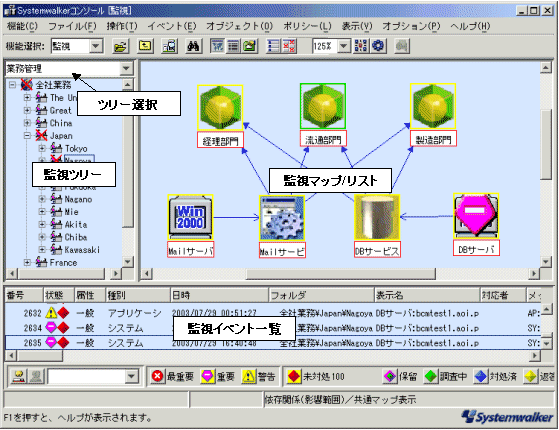The image size is (559, 430).
Task: Open the ポリシー(L) menu
Action: point(307,26)
